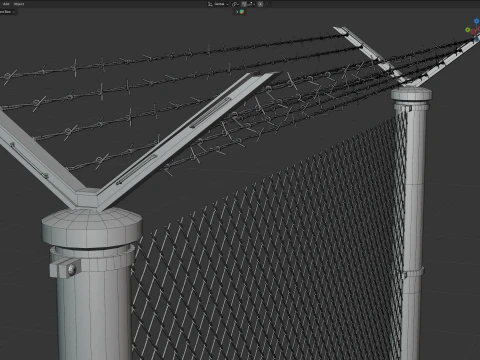Toggle the snapping button
This screenshot has height=360, width=480.
coord(244,4)
